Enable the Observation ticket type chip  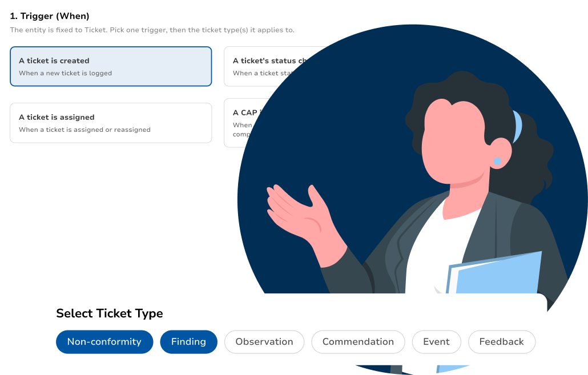264,342
